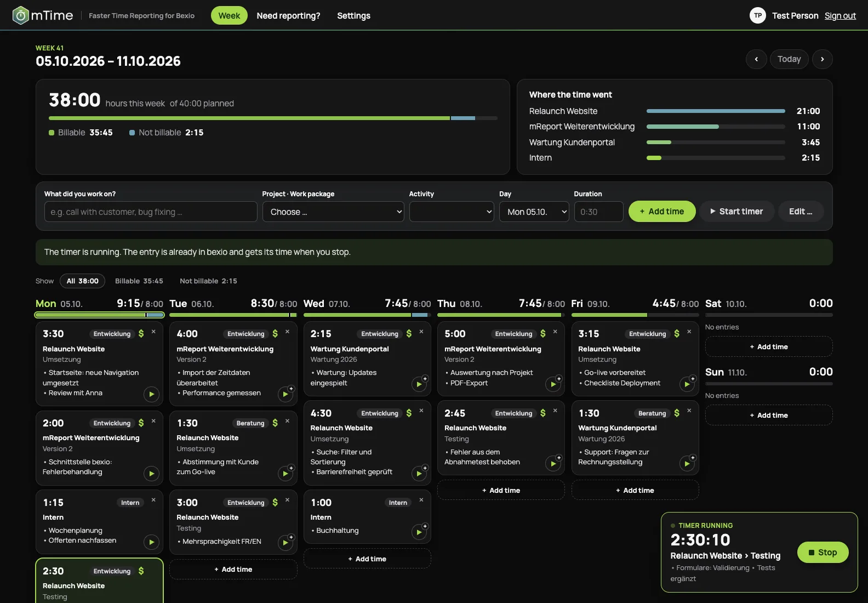The width and height of the screenshot is (868, 603).
Task: Show only Not billable 2:15 entries
Action: click(208, 281)
